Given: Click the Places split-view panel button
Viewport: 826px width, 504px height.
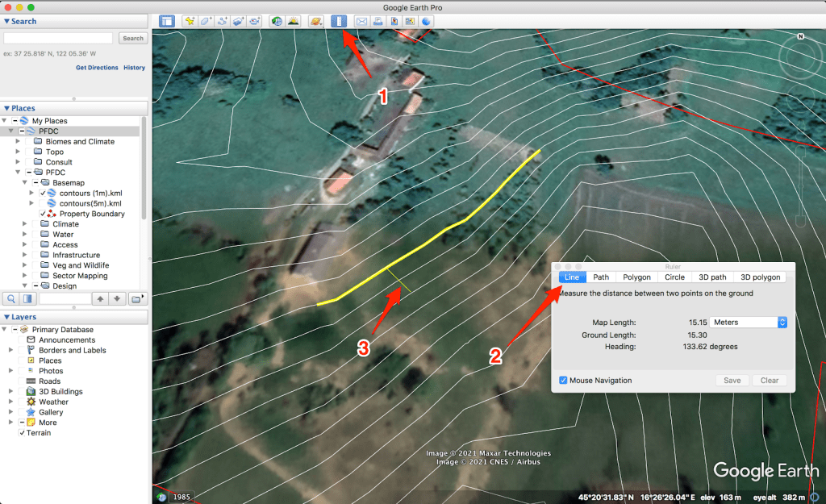Looking at the screenshot, I should tap(27, 298).
